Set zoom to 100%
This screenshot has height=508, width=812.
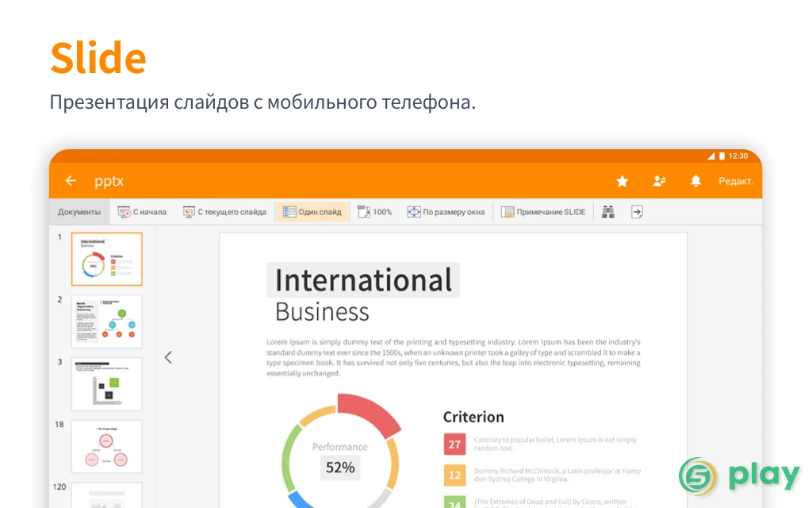(375, 212)
